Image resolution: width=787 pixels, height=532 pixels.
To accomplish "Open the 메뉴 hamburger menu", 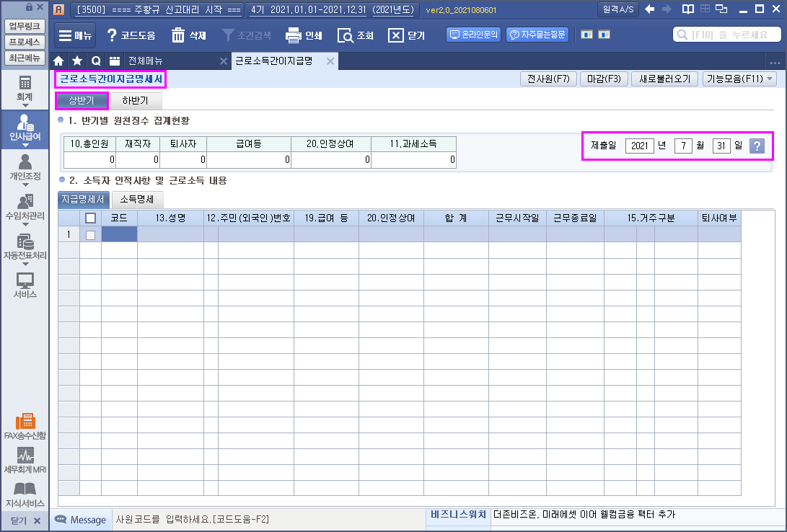I will [75, 35].
